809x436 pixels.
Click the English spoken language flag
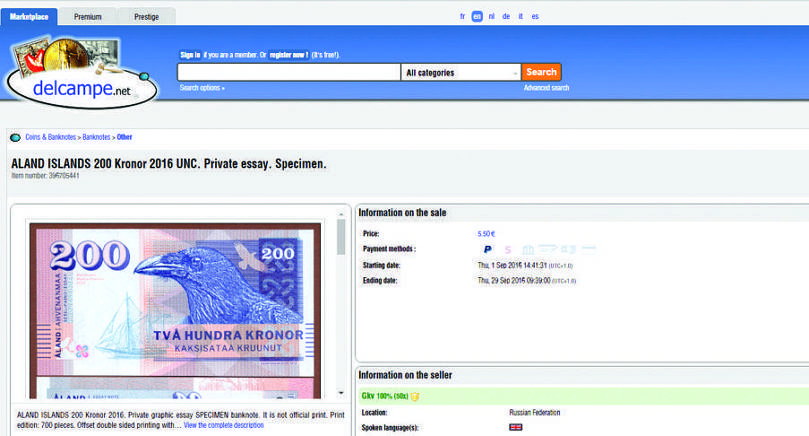pos(515,427)
